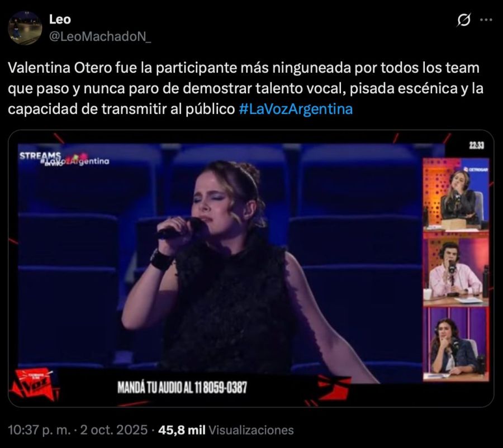The image size is (503, 448).
Task: Click the top streamer webcam panel
Action: (456, 194)
